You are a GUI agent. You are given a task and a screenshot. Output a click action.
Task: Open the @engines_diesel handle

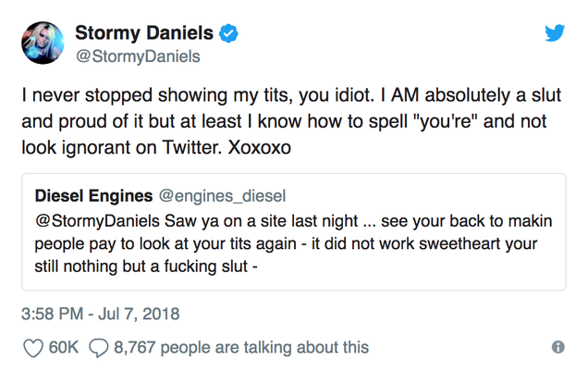pos(223,196)
